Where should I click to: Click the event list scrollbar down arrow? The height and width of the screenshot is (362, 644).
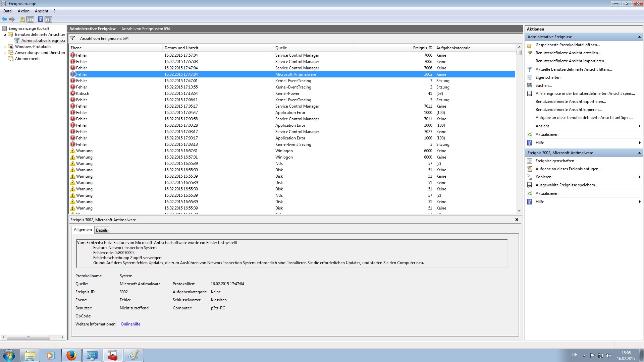[519, 211]
